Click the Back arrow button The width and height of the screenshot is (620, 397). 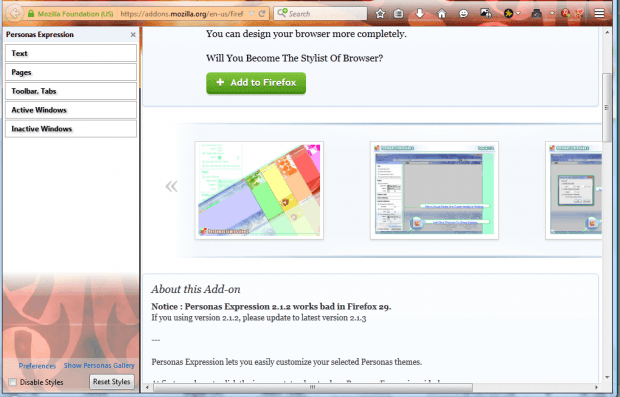pyautogui.click(x=15, y=14)
